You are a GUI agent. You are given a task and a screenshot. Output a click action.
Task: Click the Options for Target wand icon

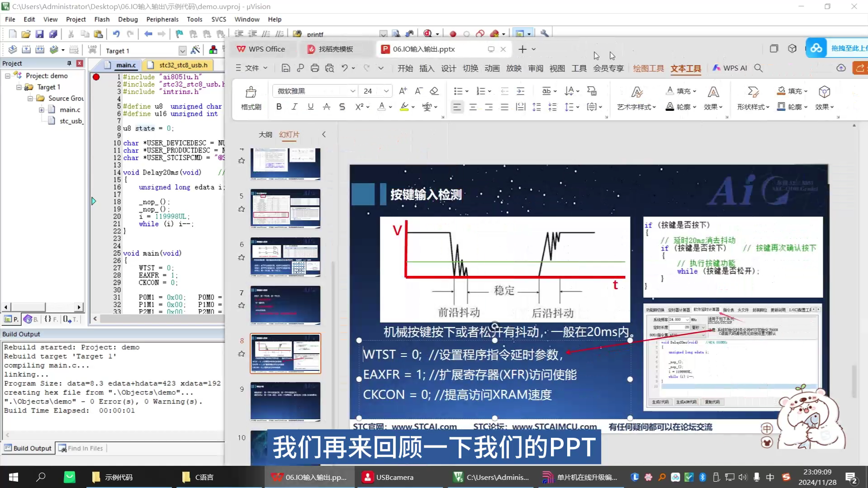pyautogui.click(x=195, y=50)
